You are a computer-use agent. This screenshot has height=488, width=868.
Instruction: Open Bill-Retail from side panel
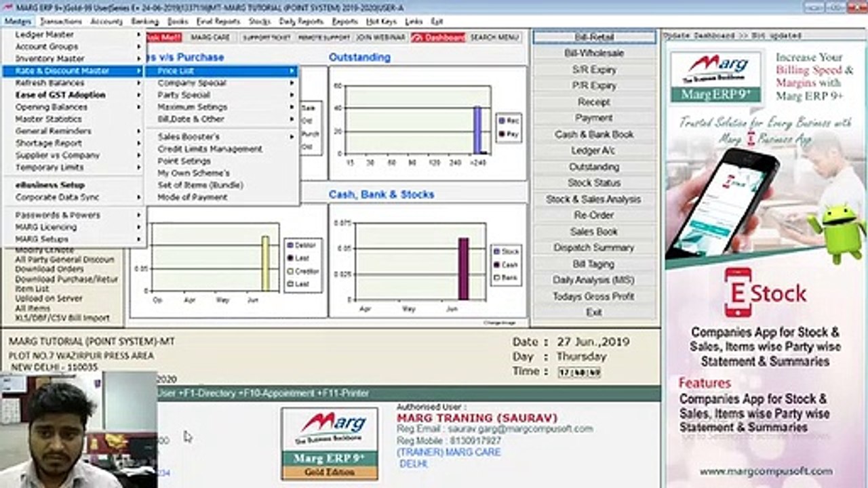pos(594,37)
